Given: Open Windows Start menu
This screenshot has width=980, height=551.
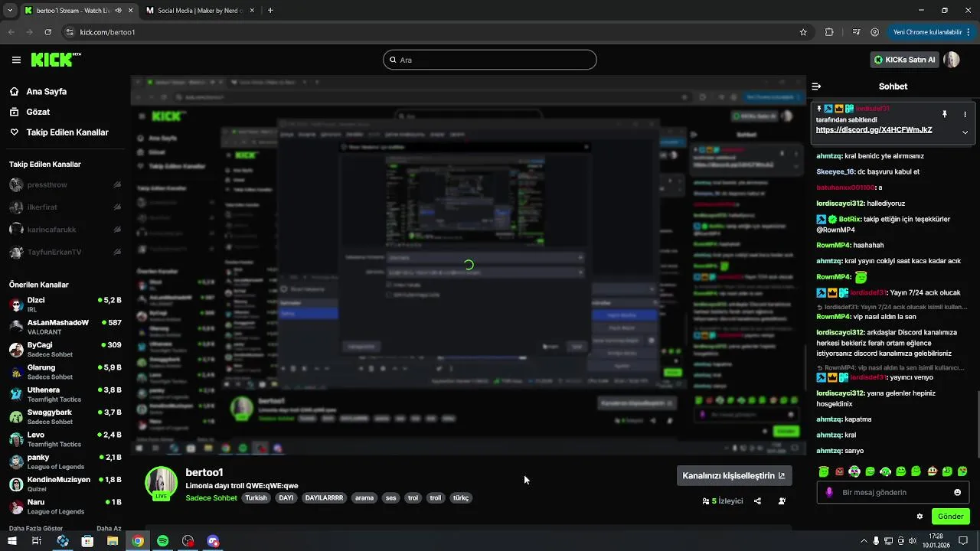Looking at the screenshot, I should (x=11, y=541).
